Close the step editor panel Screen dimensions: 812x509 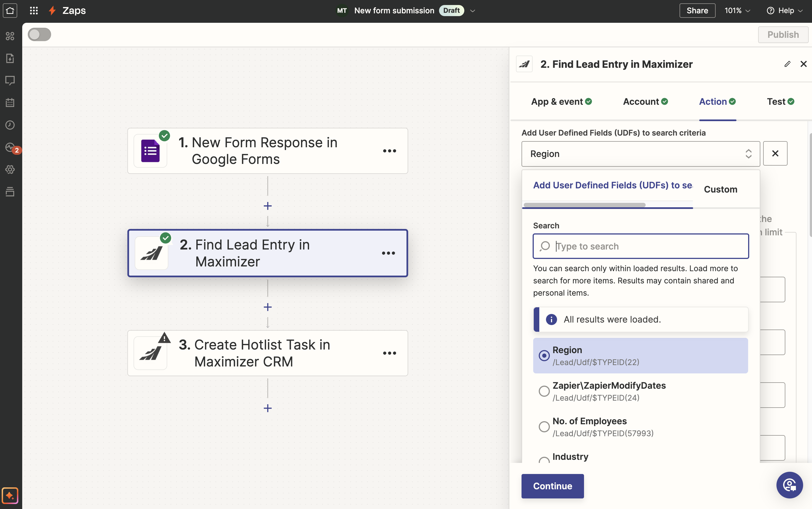click(x=804, y=64)
